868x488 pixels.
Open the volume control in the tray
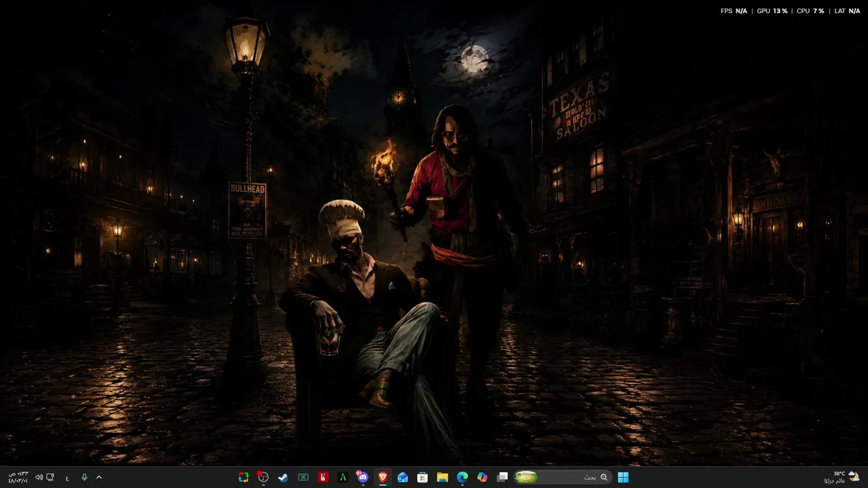[39, 477]
